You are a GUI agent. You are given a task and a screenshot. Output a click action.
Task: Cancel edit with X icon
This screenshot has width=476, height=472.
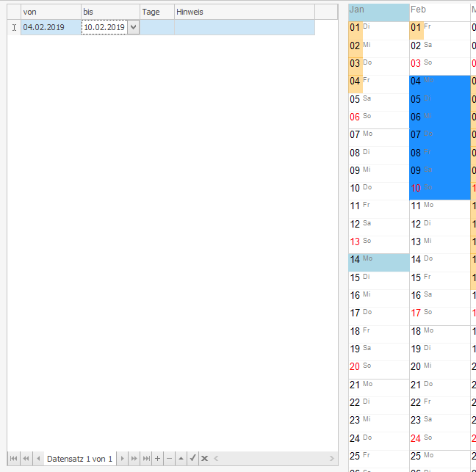pos(205,459)
